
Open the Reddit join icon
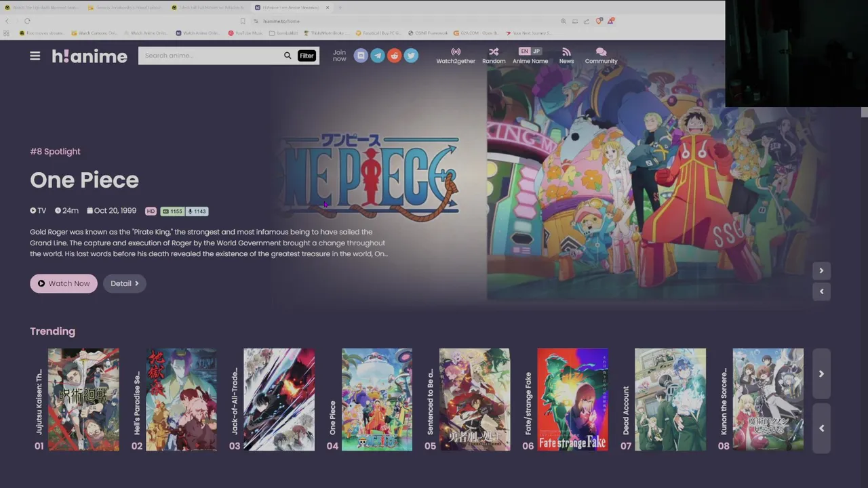395,56
